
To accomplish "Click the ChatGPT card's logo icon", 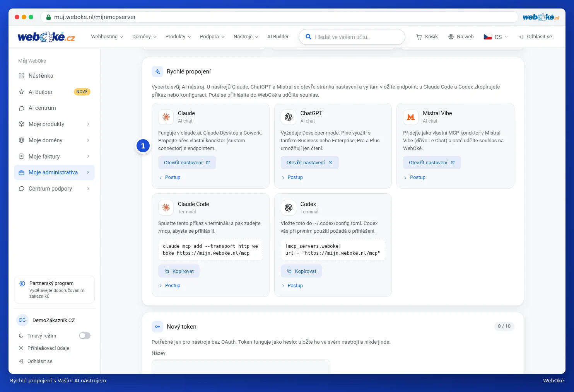I will pyautogui.click(x=289, y=117).
